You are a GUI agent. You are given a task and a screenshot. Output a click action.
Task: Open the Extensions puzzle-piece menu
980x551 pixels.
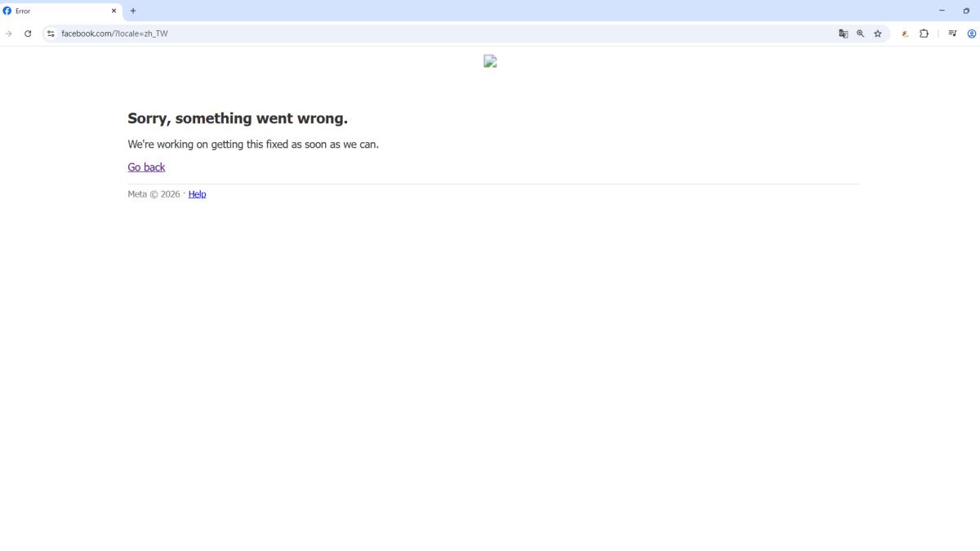pos(924,33)
